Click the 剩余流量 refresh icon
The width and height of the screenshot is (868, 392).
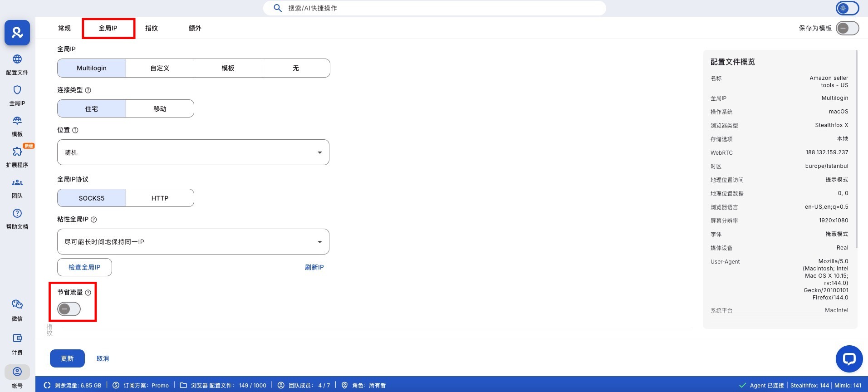pos(47,385)
